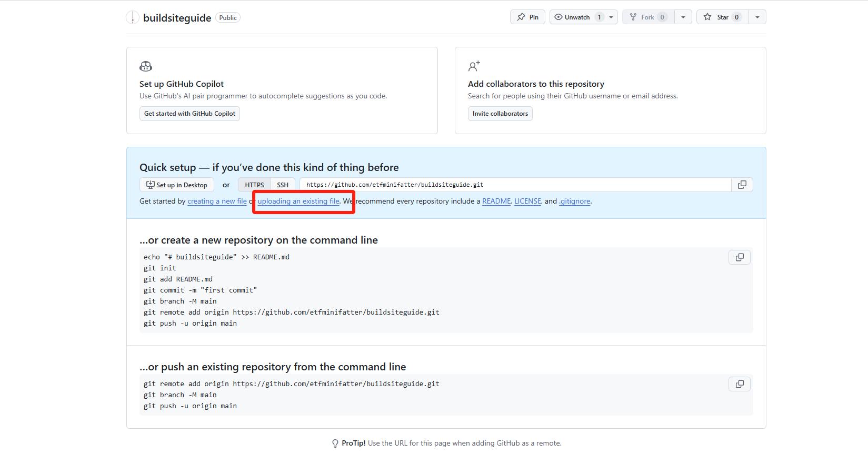
Task: Copy the create new repository commands
Action: [740, 257]
